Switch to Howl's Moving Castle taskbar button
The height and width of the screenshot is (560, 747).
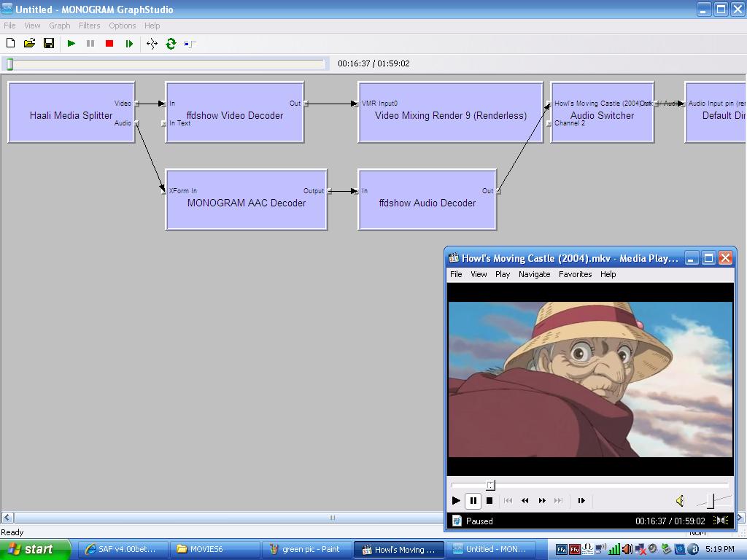399,550
